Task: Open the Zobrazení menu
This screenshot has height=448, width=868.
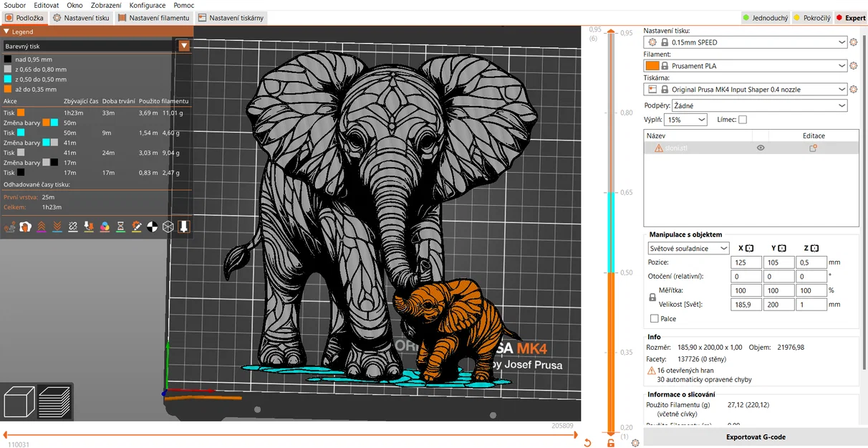Action: click(106, 5)
